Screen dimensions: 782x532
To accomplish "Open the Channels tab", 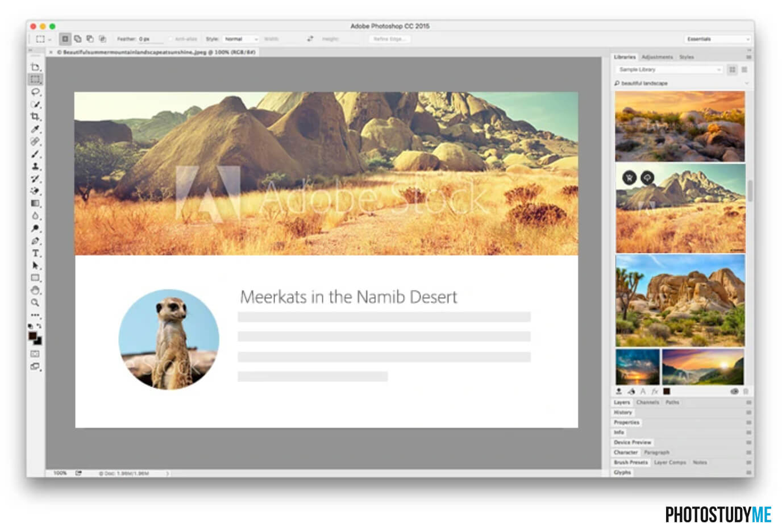I will tap(647, 402).
